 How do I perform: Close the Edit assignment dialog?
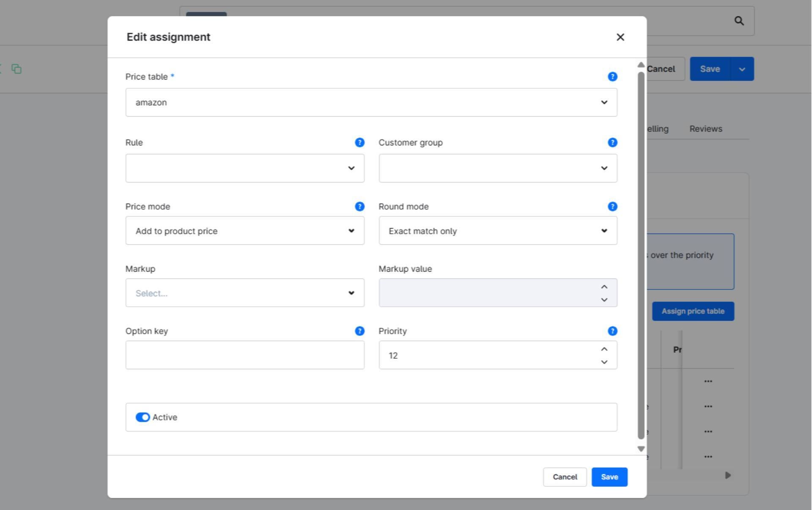(620, 37)
